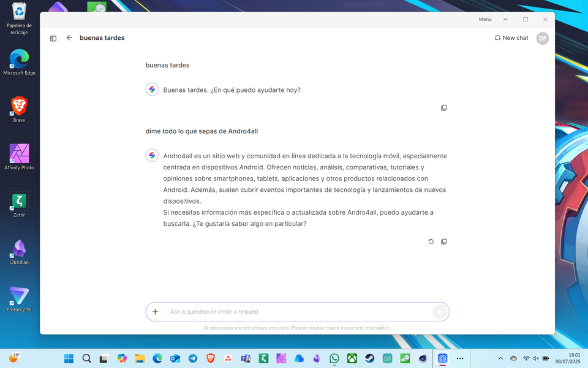Click the chat title 'buenas tardes' in the header
This screenshot has height=368, width=588.
click(x=102, y=38)
